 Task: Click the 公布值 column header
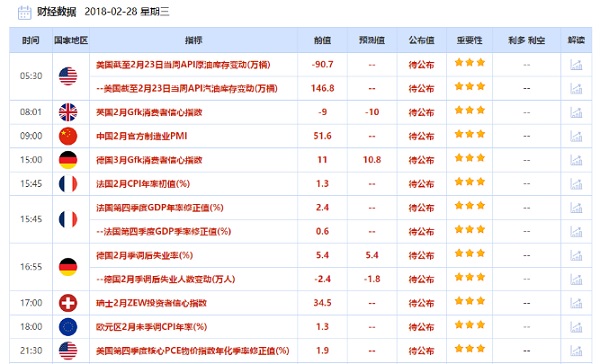pyautogui.click(x=421, y=40)
